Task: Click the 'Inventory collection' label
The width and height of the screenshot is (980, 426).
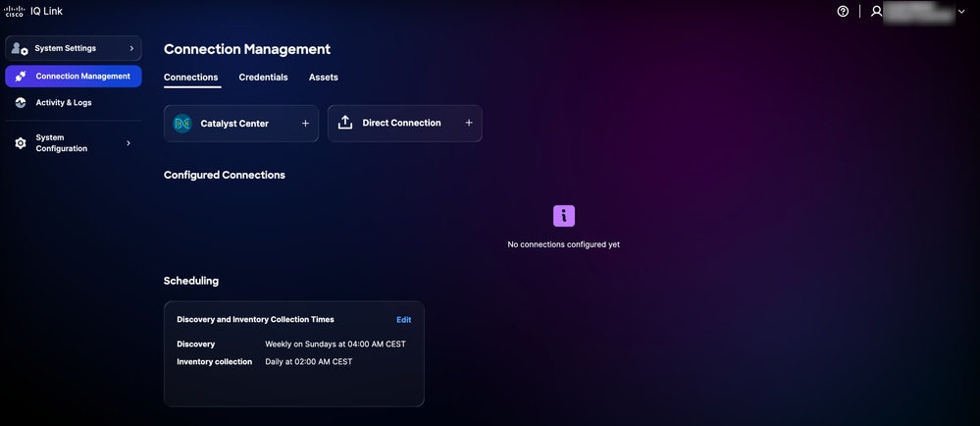Action: click(215, 361)
